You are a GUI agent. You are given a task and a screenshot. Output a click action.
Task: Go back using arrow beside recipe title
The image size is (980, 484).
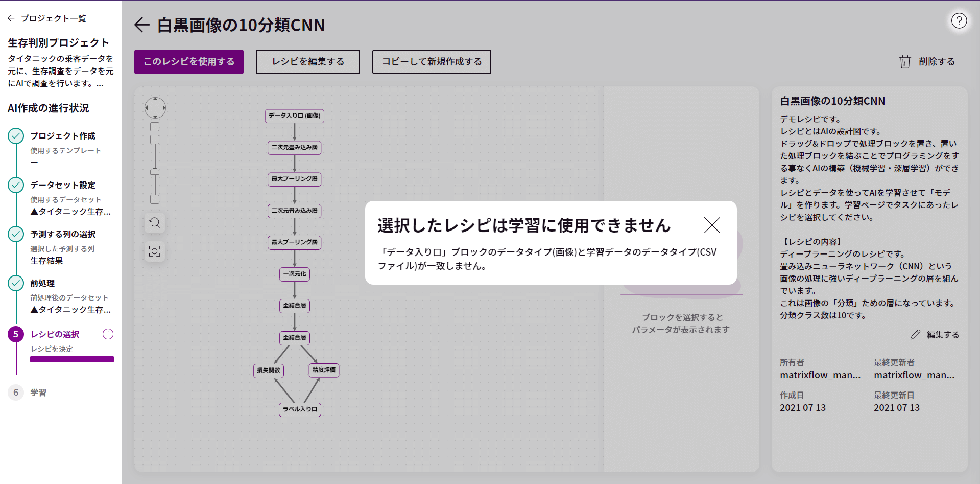pos(142,25)
